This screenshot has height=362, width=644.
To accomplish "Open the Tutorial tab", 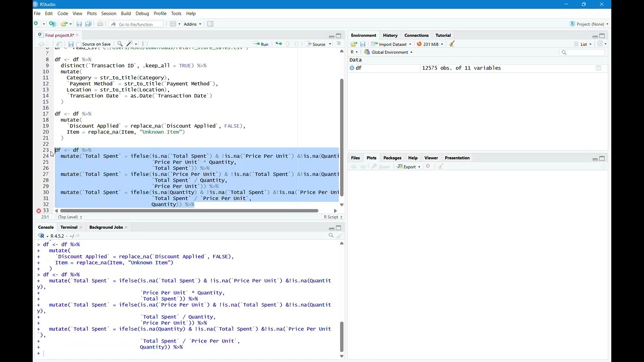I will pyautogui.click(x=443, y=35).
